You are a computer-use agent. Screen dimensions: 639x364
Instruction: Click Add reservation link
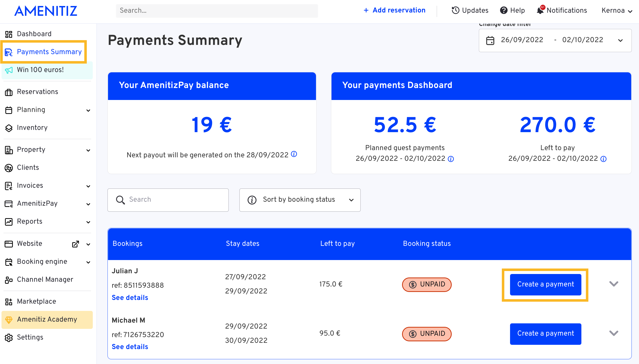(x=394, y=10)
